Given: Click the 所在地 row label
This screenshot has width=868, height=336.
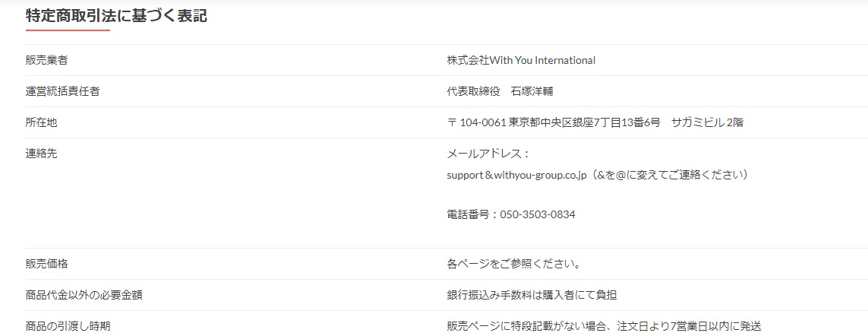Looking at the screenshot, I should (x=41, y=122).
